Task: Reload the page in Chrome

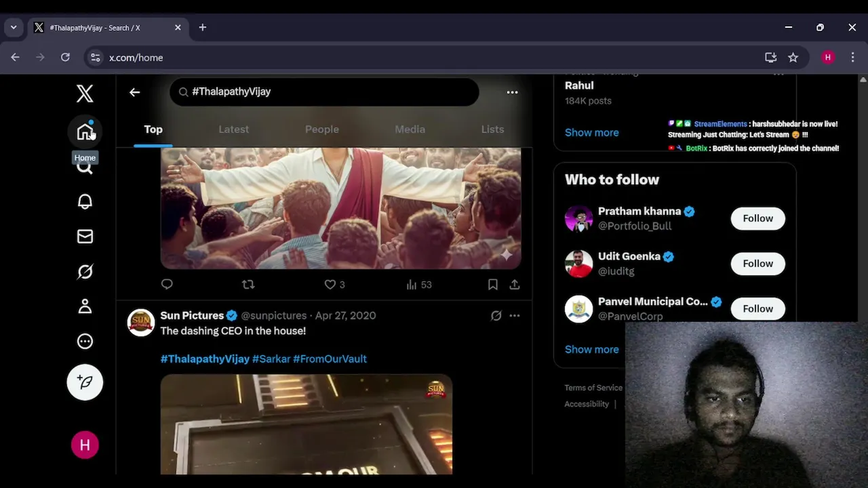Action: [x=65, y=58]
